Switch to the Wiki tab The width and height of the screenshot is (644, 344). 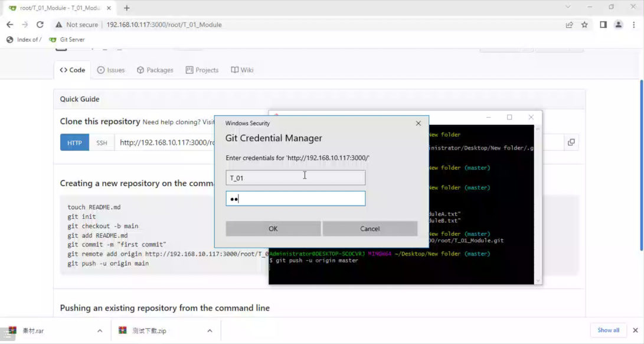242,70
